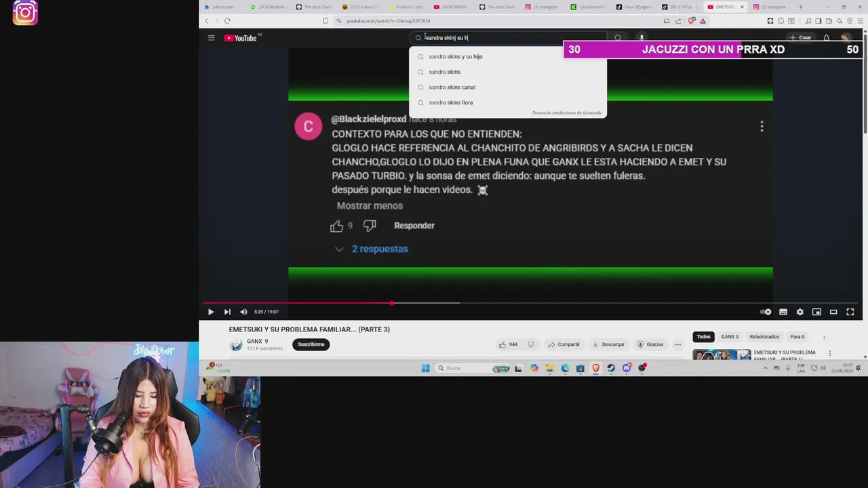Select the 'Para ti' filter chip
The image size is (868, 488).
tap(797, 337)
